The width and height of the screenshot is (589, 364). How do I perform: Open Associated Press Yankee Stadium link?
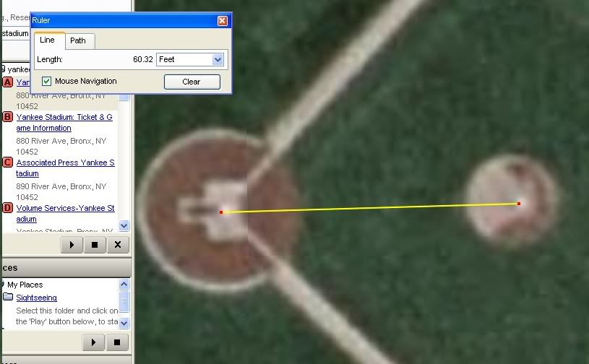(x=65, y=168)
